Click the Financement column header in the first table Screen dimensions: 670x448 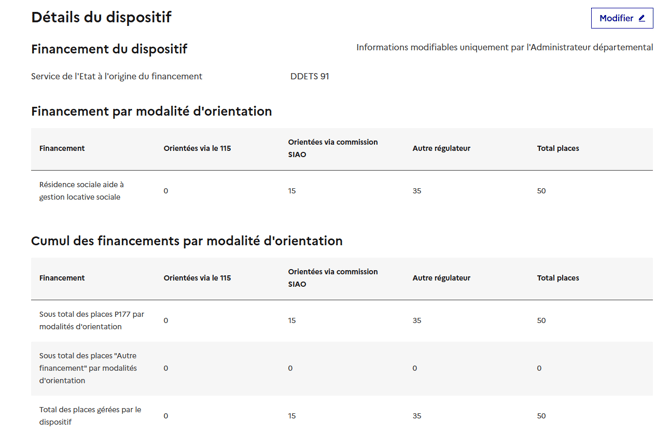tap(62, 148)
